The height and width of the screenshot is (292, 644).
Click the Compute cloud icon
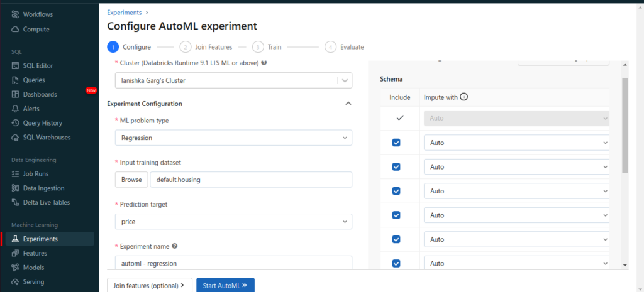(15, 30)
